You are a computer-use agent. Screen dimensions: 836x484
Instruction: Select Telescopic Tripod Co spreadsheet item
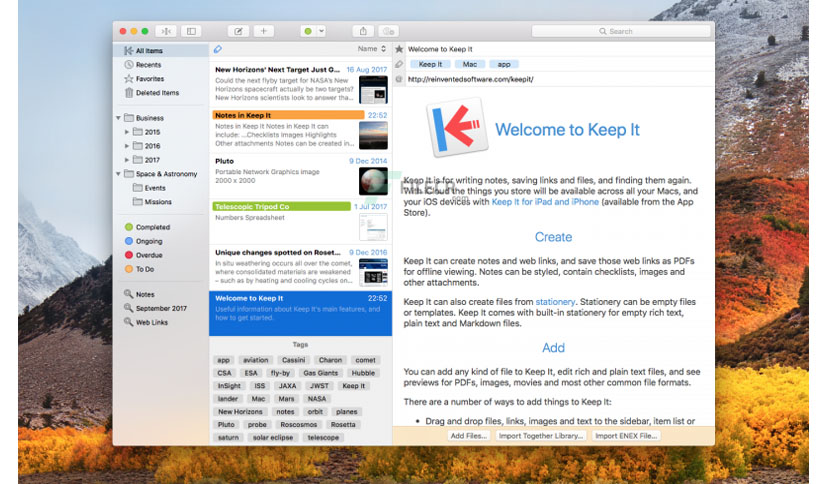click(x=301, y=221)
